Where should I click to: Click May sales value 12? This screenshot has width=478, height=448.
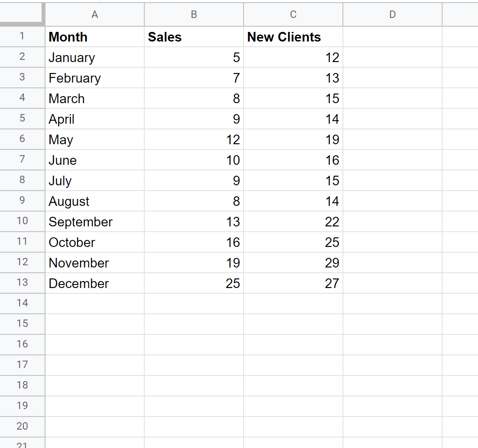[x=194, y=139]
